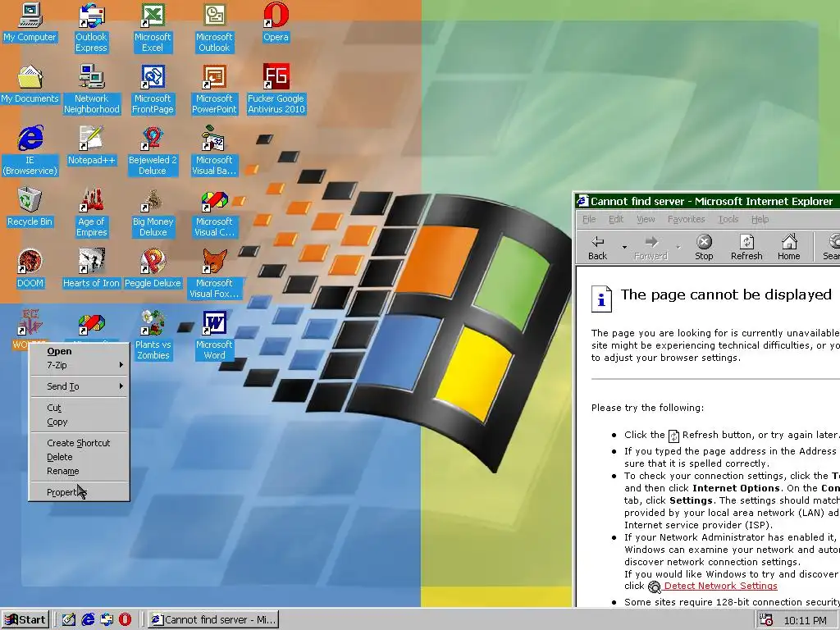The width and height of the screenshot is (840, 630).
Task: Select the IE (Browservice) desktop icon
Action: [30, 151]
